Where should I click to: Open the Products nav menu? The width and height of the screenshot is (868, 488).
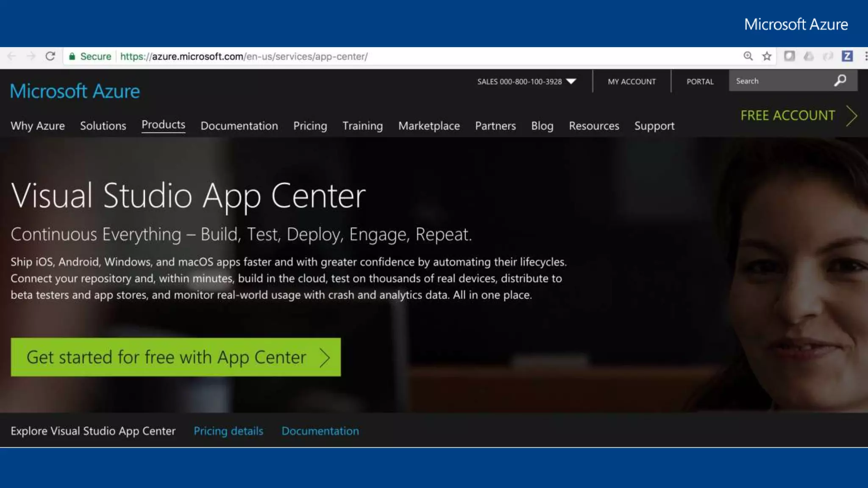pyautogui.click(x=163, y=125)
